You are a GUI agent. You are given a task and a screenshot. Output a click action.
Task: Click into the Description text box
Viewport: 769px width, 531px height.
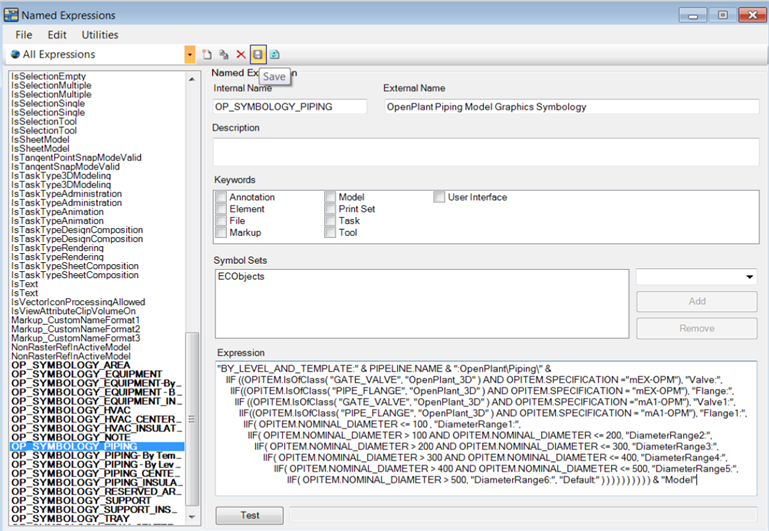(x=486, y=152)
